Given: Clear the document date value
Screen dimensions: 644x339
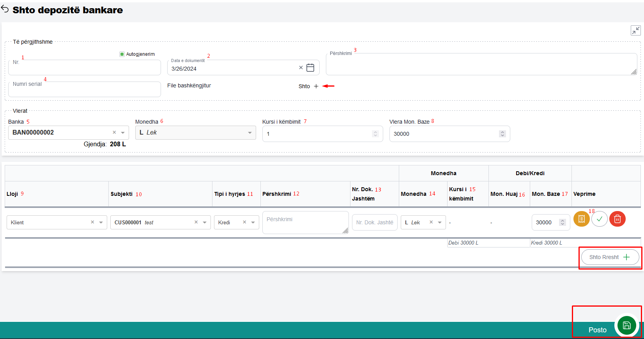Looking at the screenshot, I should [x=301, y=68].
